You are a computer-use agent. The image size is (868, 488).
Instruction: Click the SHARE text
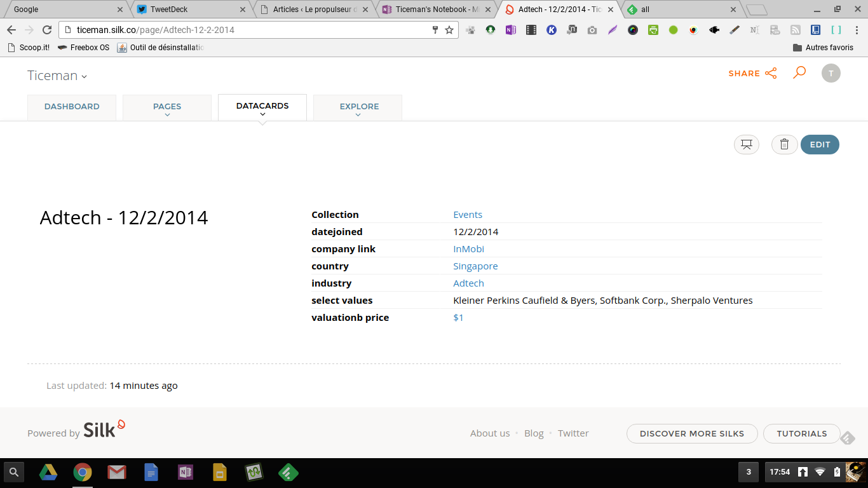click(x=744, y=74)
